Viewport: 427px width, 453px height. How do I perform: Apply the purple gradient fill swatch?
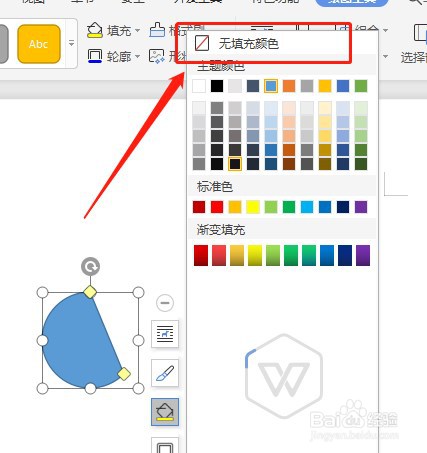point(363,255)
